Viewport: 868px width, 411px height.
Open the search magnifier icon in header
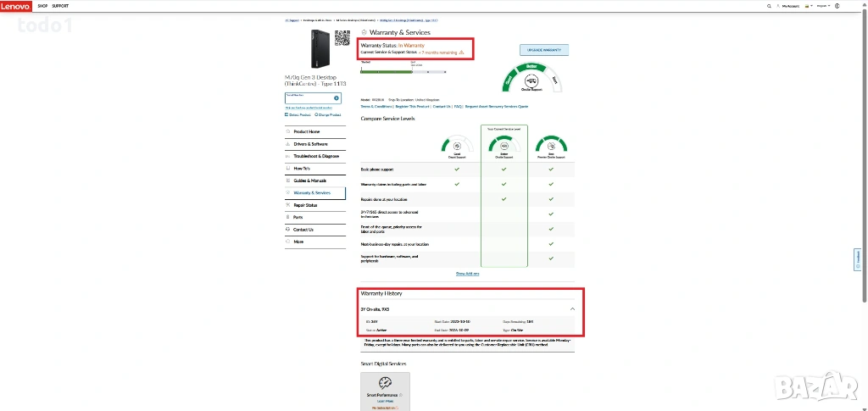pyautogui.click(x=770, y=6)
